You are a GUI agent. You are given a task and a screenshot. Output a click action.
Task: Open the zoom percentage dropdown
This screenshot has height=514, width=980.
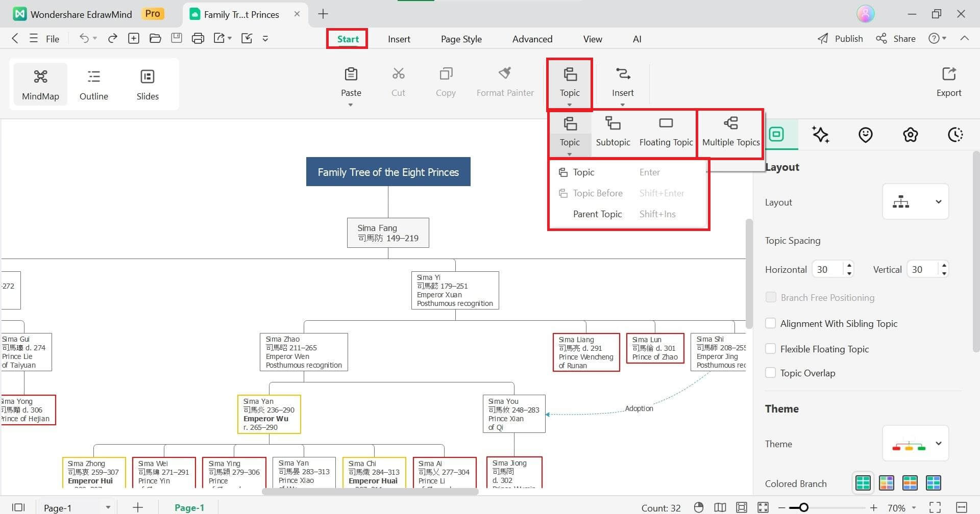[914, 508]
